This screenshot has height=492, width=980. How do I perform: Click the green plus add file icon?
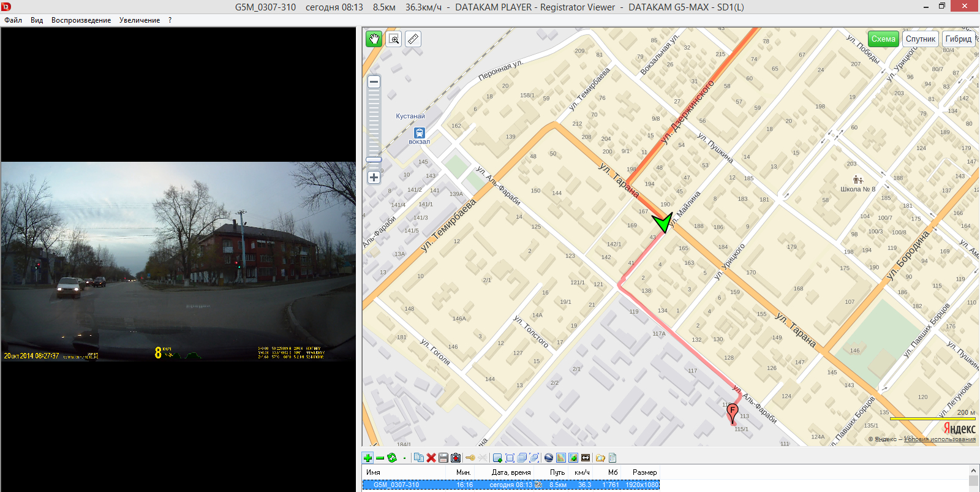[x=367, y=458]
